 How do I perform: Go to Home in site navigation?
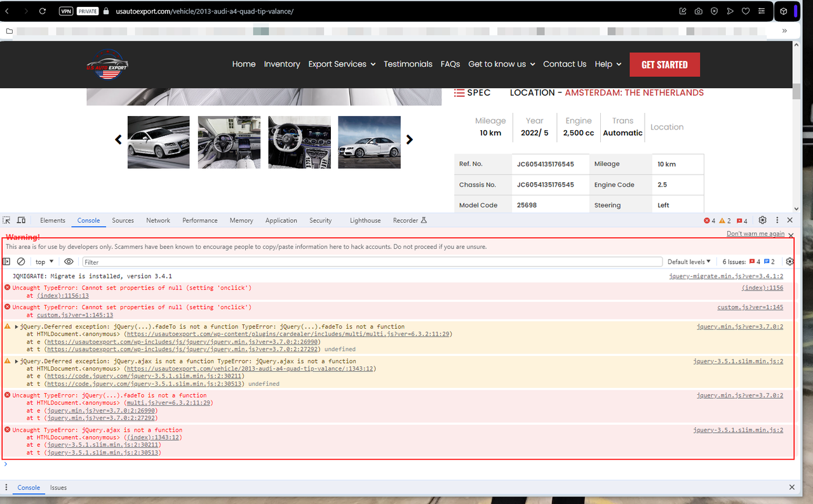click(244, 64)
